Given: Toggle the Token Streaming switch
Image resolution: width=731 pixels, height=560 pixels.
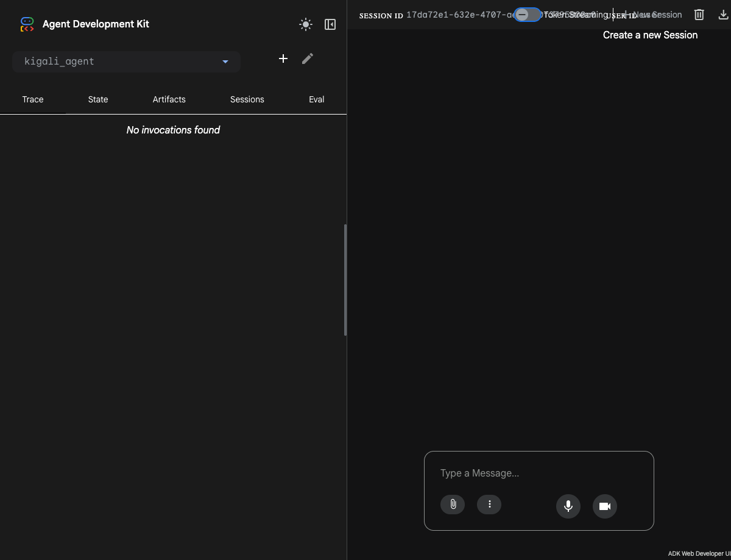Looking at the screenshot, I should pyautogui.click(x=527, y=15).
